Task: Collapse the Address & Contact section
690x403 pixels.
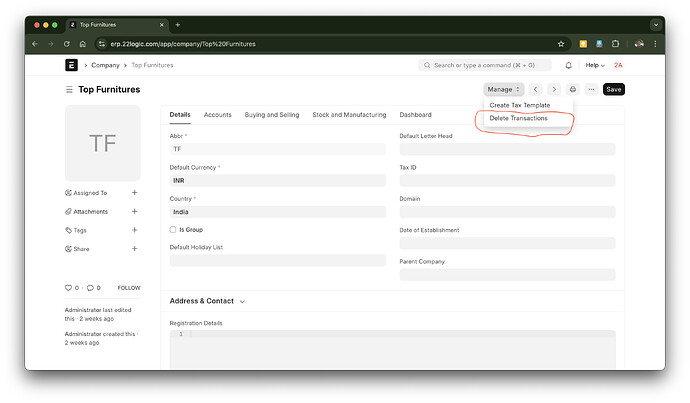Action: (x=242, y=301)
